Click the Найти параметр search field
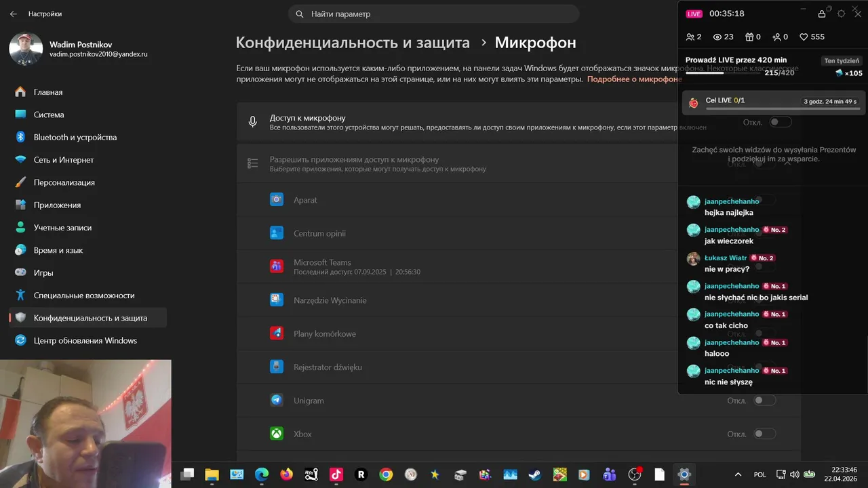The image size is (868, 488). click(434, 14)
